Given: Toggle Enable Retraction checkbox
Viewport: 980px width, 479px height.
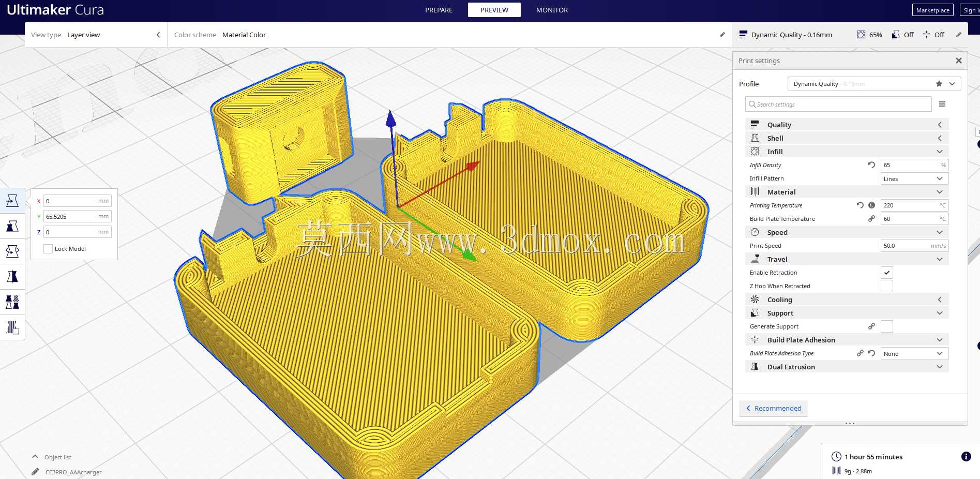Looking at the screenshot, I should (x=887, y=273).
